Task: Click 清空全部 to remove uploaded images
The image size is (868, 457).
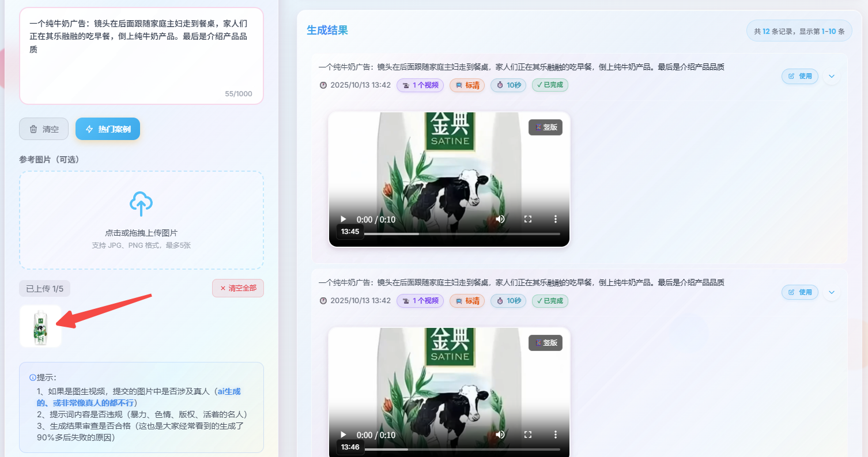Action: (237, 288)
